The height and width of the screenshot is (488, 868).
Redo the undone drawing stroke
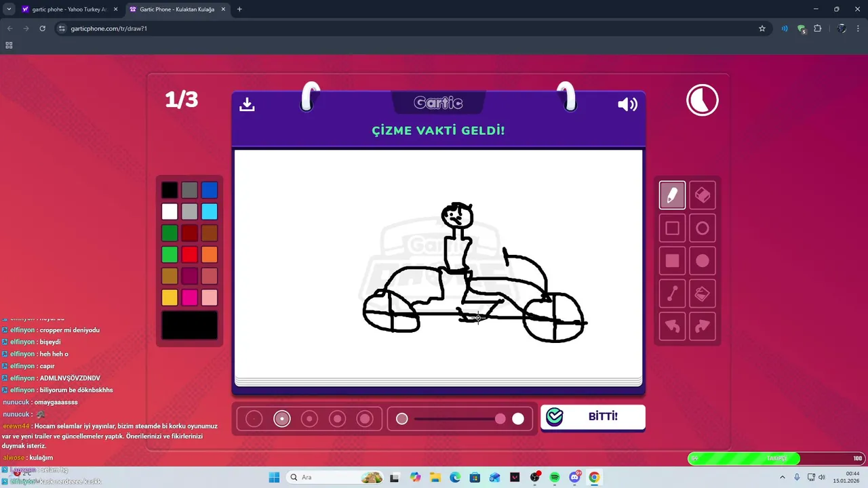click(x=703, y=326)
